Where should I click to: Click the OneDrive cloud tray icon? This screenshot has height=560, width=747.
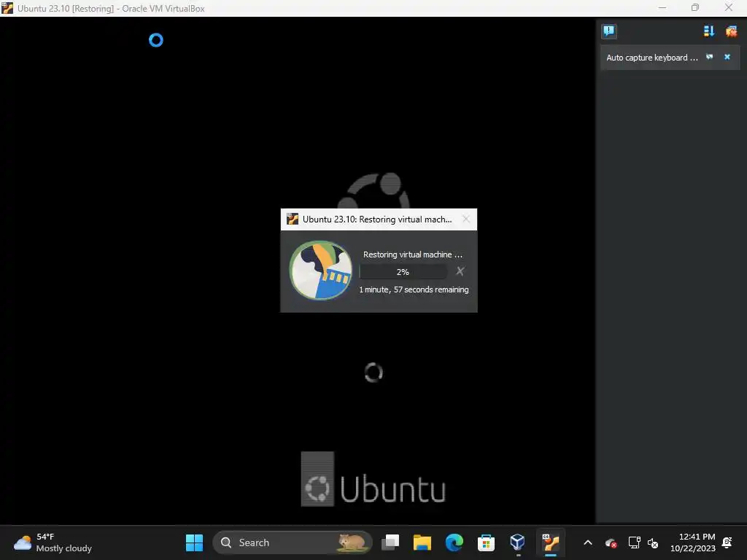(x=611, y=542)
